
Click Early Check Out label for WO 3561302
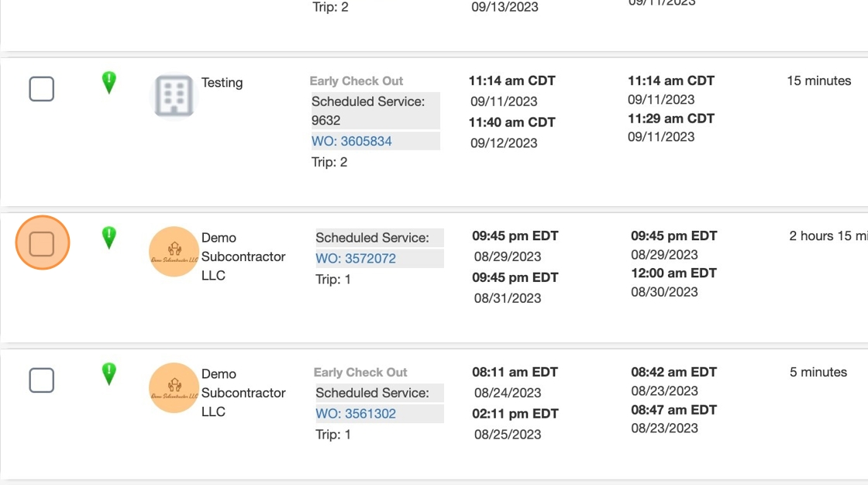[x=360, y=373]
